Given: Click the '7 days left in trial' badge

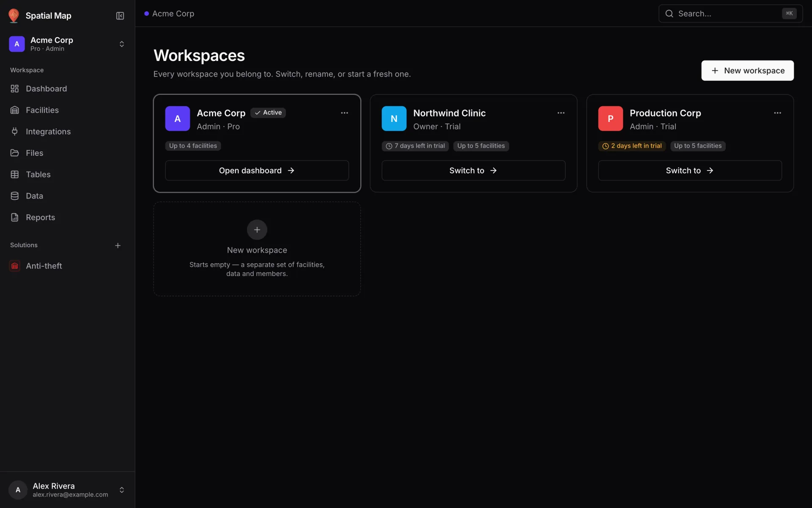Looking at the screenshot, I should tap(415, 146).
